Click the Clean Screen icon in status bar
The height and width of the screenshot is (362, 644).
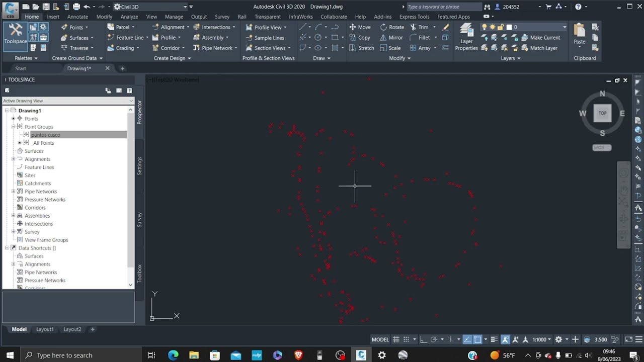point(629,339)
